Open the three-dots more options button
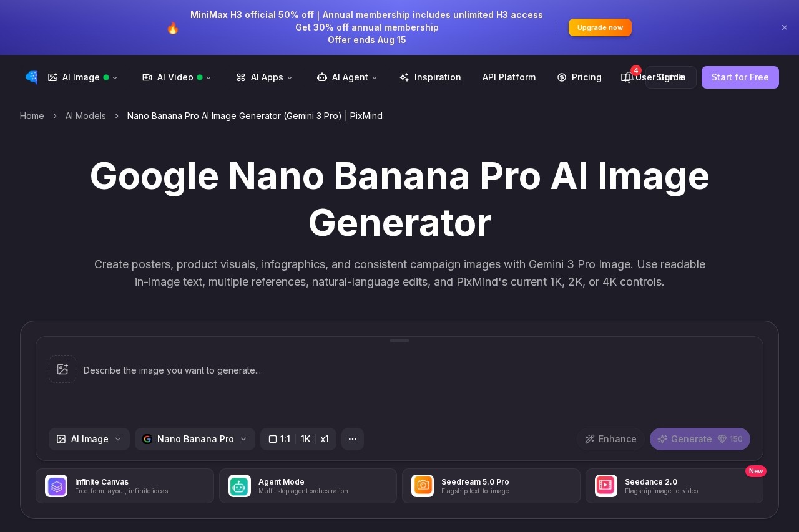The image size is (799, 532). pyautogui.click(x=353, y=439)
